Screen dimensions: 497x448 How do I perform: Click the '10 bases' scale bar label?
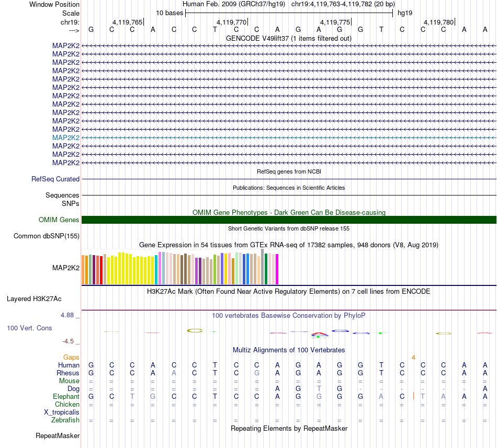(170, 13)
